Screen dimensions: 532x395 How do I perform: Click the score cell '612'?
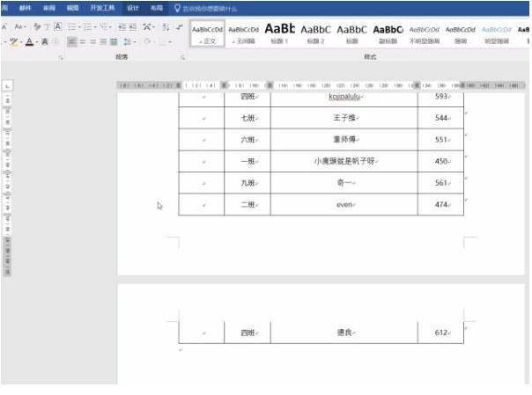[x=440, y=333]
